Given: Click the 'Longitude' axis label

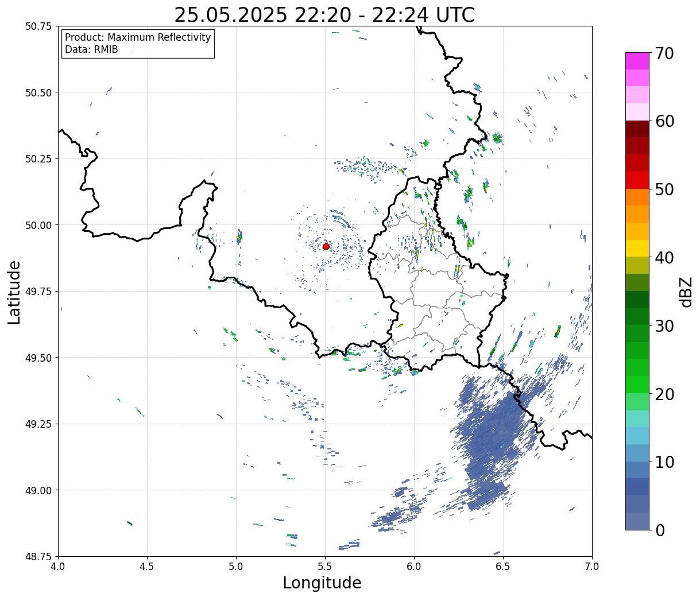Looking at the screenshot, I should pos(322,583).
